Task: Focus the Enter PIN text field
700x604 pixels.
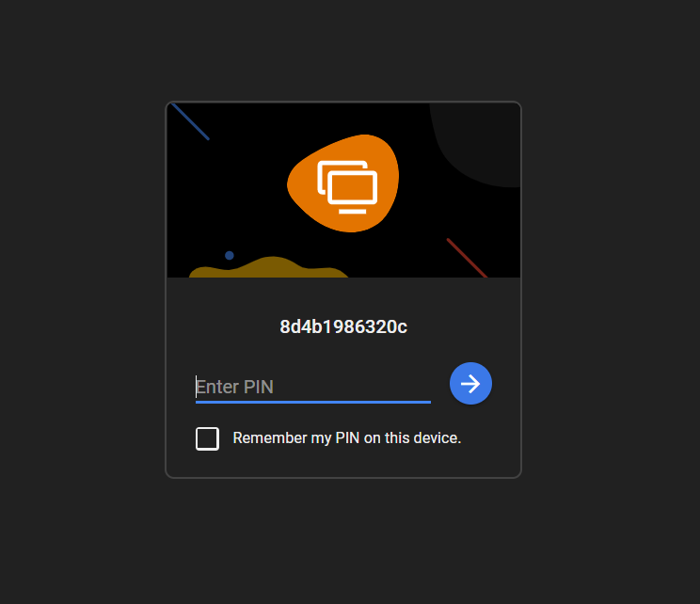Action: click(x=313, y=387)
